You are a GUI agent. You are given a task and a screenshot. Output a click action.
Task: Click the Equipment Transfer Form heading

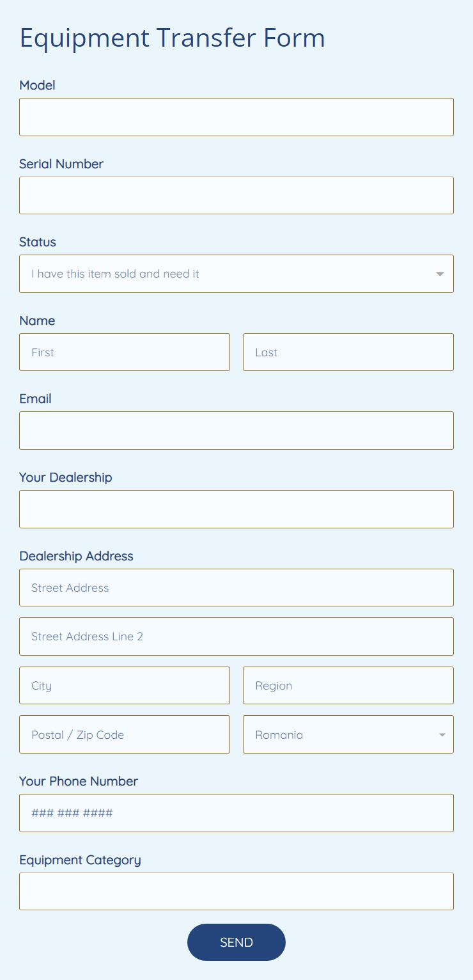point(172,38)
